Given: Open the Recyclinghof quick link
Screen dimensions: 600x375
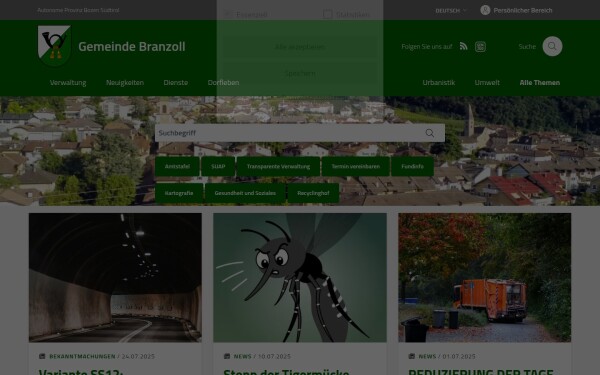Looking at the screenshot, I should coord(313,193).
